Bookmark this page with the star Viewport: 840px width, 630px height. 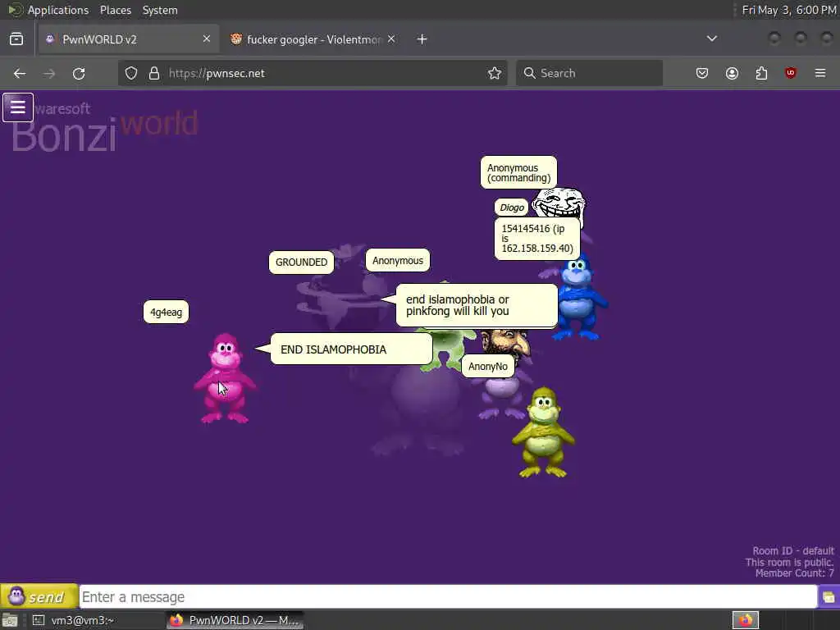tap(495, 73)
